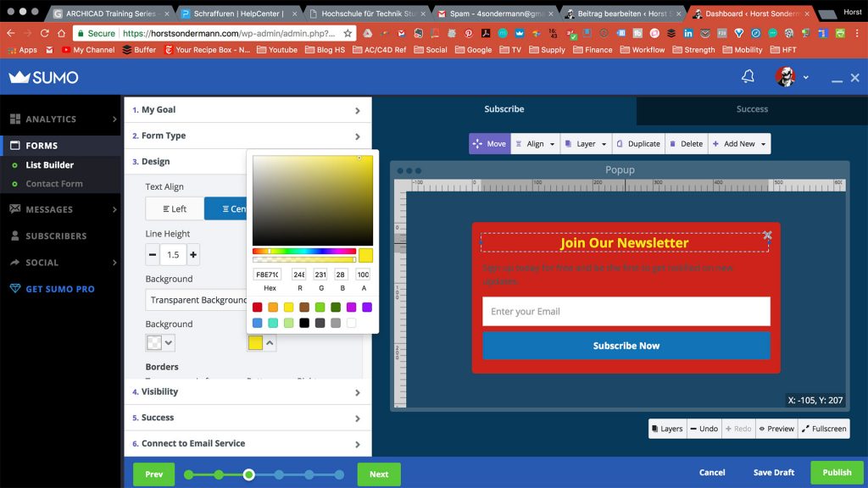Click the notification bell icon
This screenshot has height=488, width=868.
pos(748,77)
